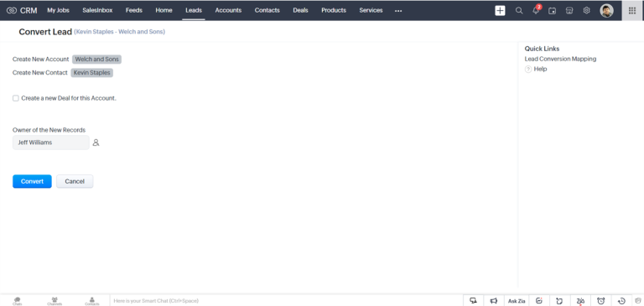Enable Create a new Deal checkbox

16,98
